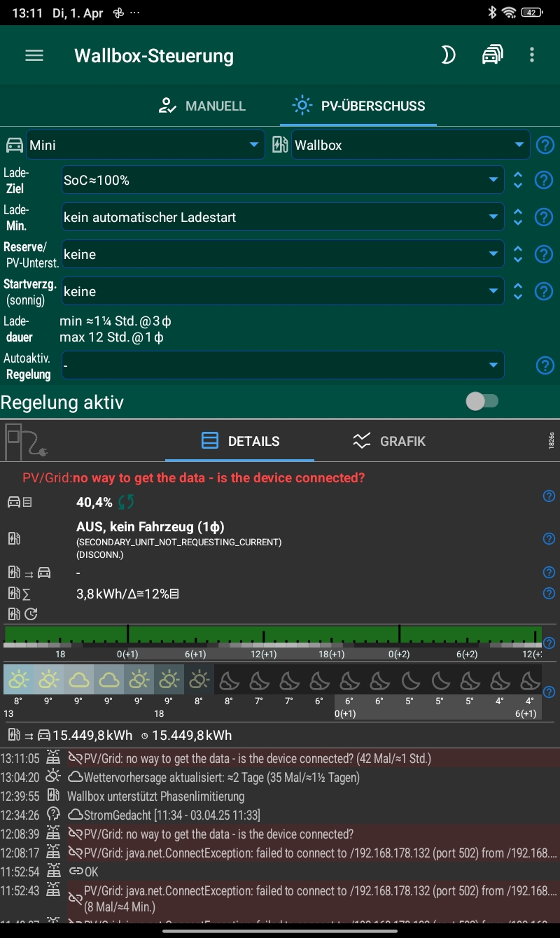560x938 pixels.
Task: Open the three-dot overflow menu
Action: (x=532, y=55)
